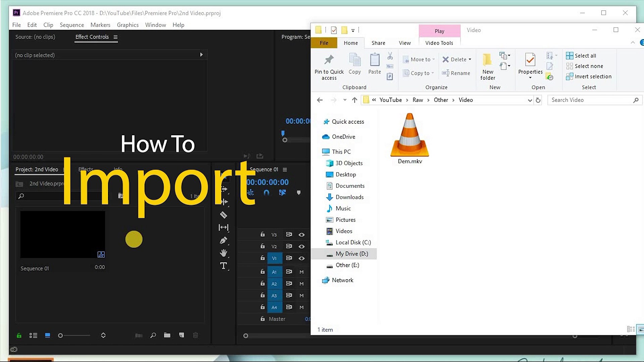644x362 pixels.
Task: Select the Pen tool in tools panel
Action: 223,240
